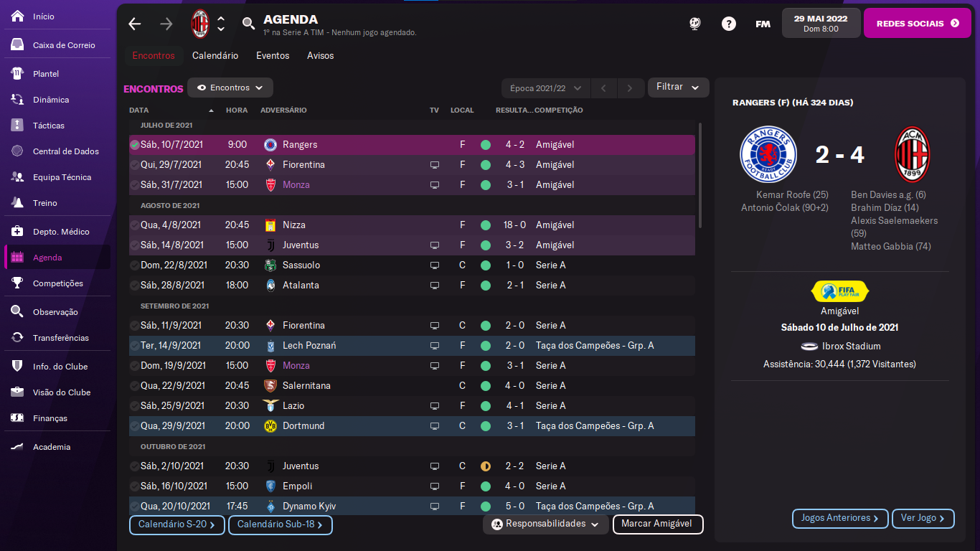Switch to the Calendário tab

tap(215, 55)
